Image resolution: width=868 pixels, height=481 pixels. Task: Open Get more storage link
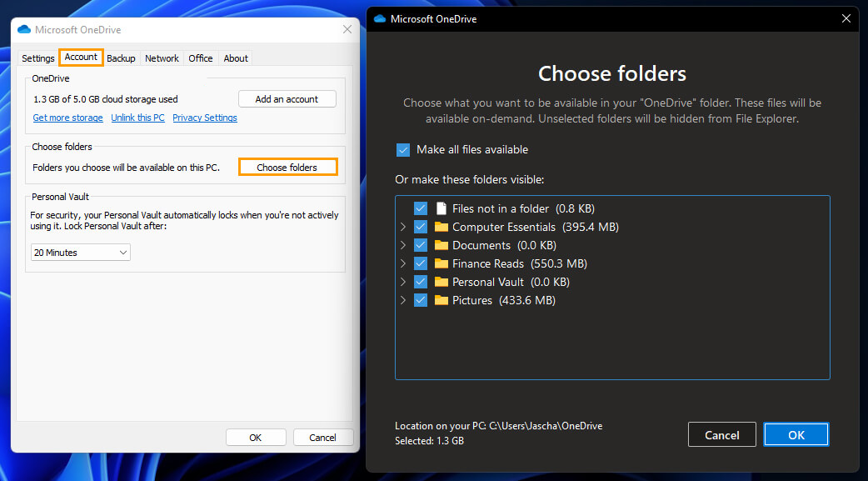pyautogui.click(x=67, y=118)
